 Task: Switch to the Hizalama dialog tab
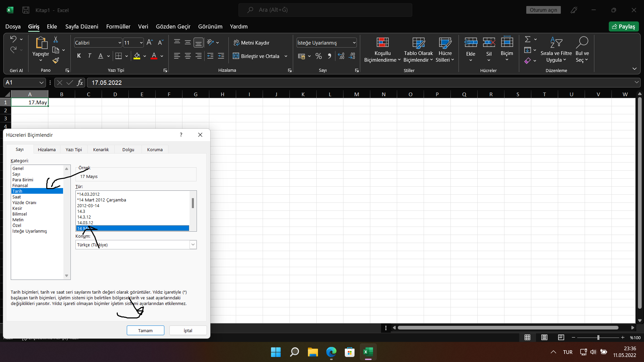pos(47,149)
